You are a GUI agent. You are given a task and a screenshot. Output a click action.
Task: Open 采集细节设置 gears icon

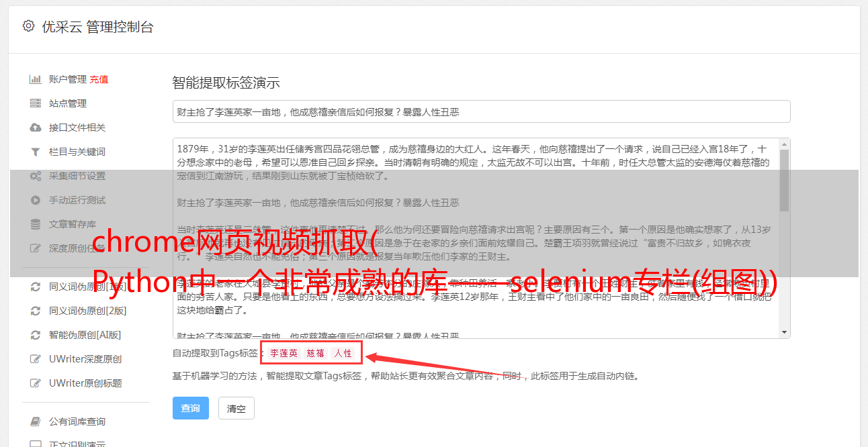(x=35, y=176)
